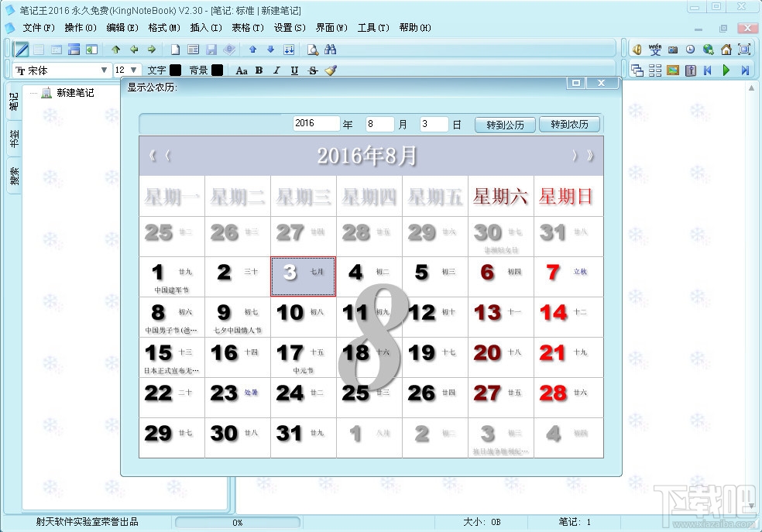The width and height of the screenshot is (762, 532).
Task: Toggle underline formatting
Action: (x=294, y=70)
